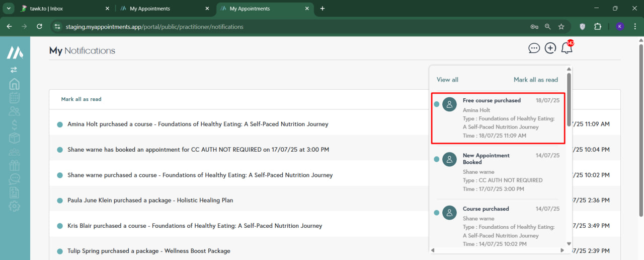
Task: Go to home icon in sidebar
Action: [x=14, y=84]
